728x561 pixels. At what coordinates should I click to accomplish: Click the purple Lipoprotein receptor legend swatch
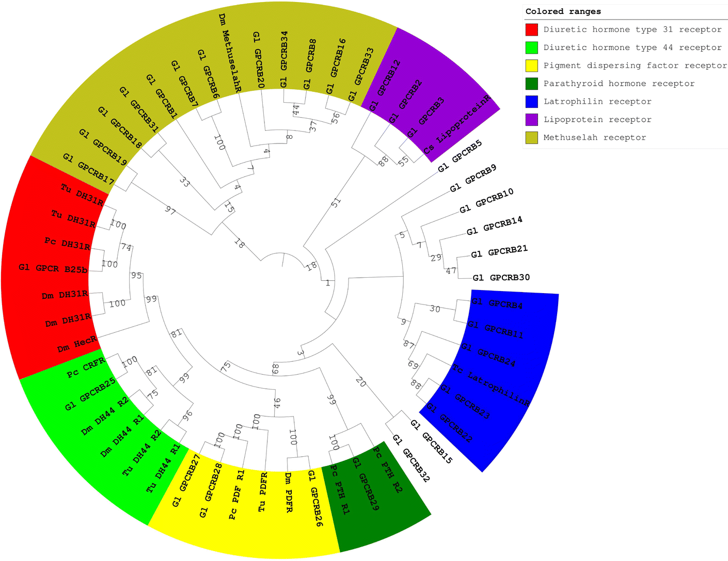click(532, 120)
